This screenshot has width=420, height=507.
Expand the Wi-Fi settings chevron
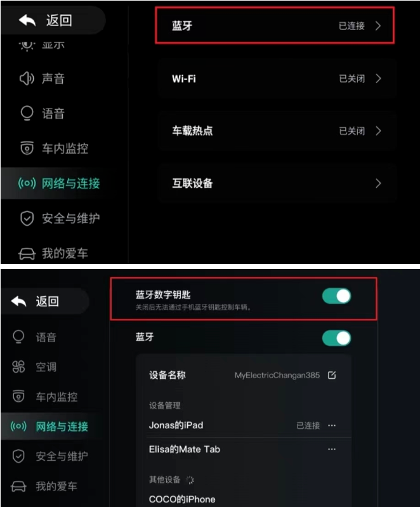tap(378, 79)
